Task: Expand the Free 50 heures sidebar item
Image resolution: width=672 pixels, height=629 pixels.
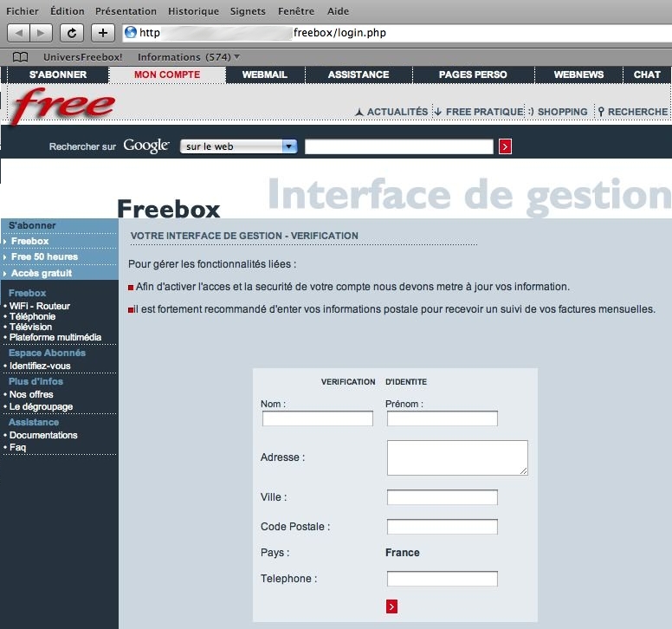Action: click(x=44, y=256)
